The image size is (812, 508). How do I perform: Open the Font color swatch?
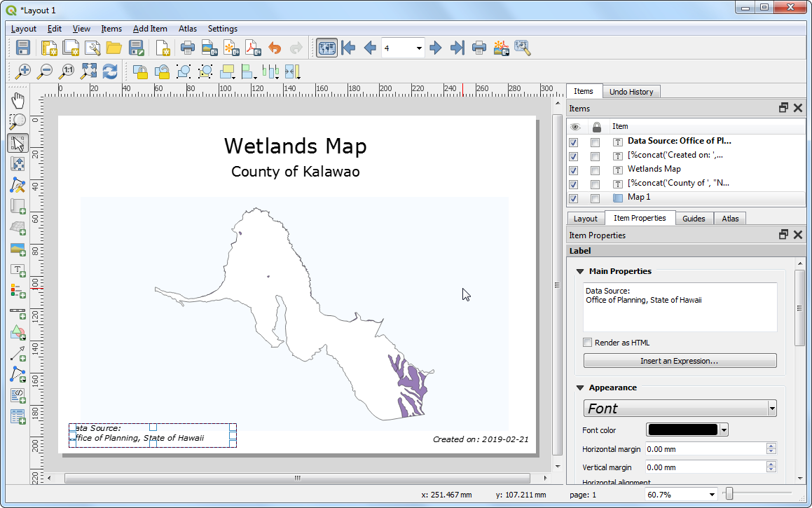coord(683,430)
